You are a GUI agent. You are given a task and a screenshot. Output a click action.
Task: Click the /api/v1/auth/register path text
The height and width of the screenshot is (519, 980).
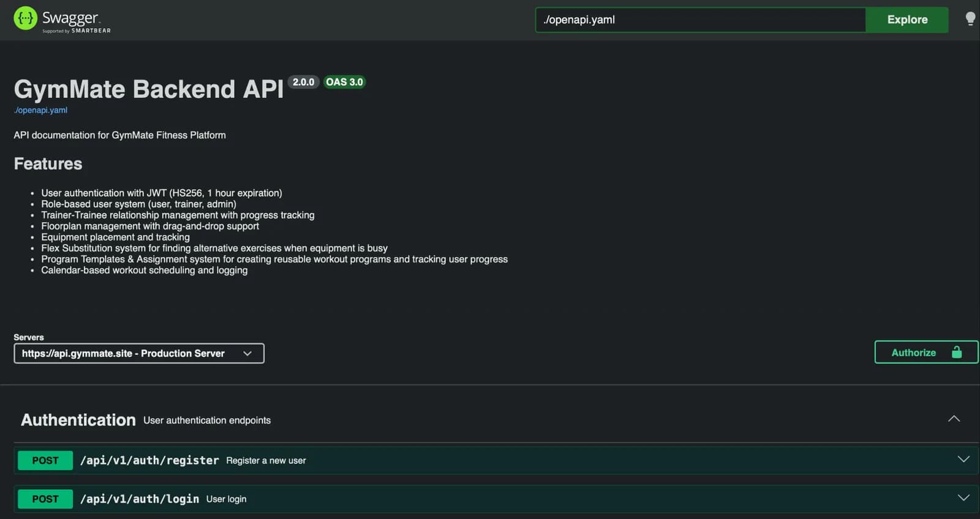(x=149, y=460)
